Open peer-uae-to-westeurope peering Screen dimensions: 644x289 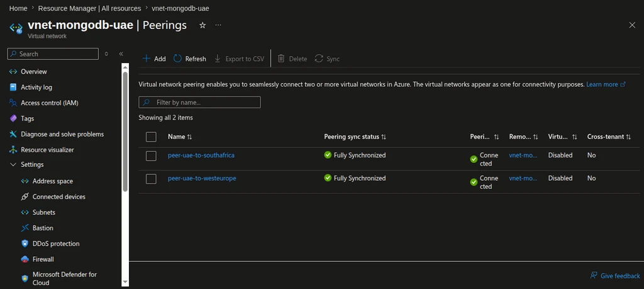tap(202, 178)
